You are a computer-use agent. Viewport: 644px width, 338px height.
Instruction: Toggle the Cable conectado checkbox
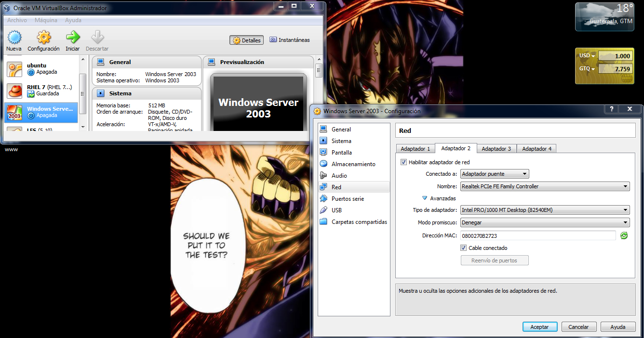[463, 248]
